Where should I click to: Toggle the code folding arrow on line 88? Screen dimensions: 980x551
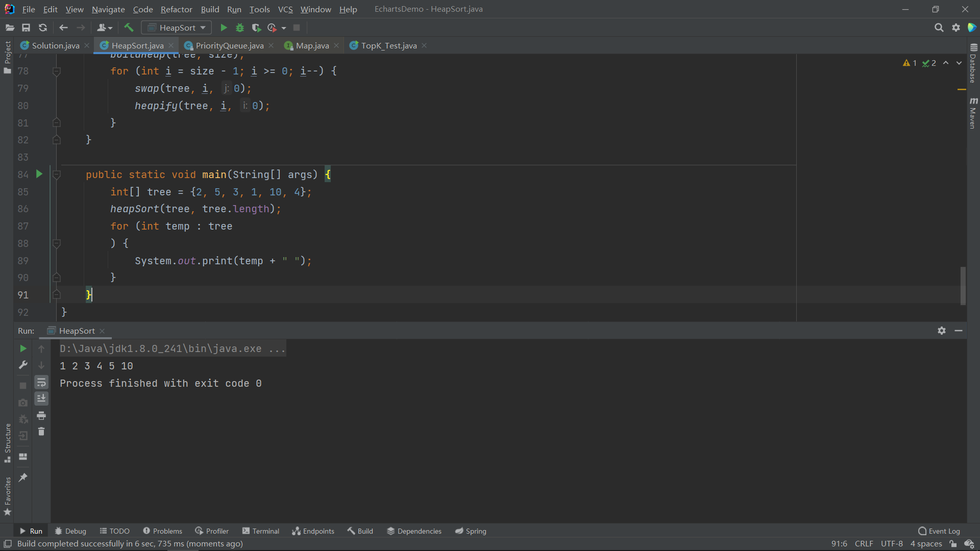point(56,243)
